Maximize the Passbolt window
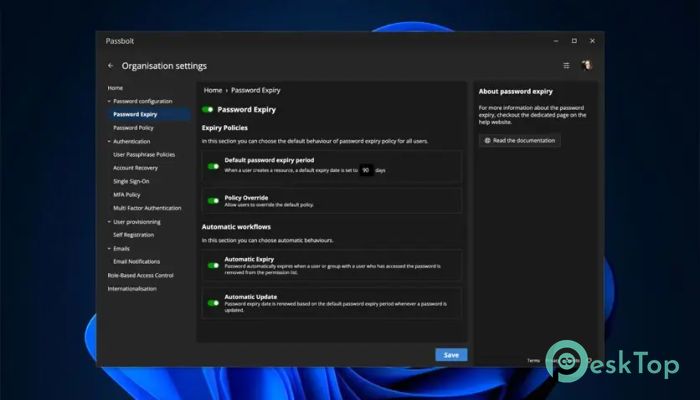 click(574, 41)
